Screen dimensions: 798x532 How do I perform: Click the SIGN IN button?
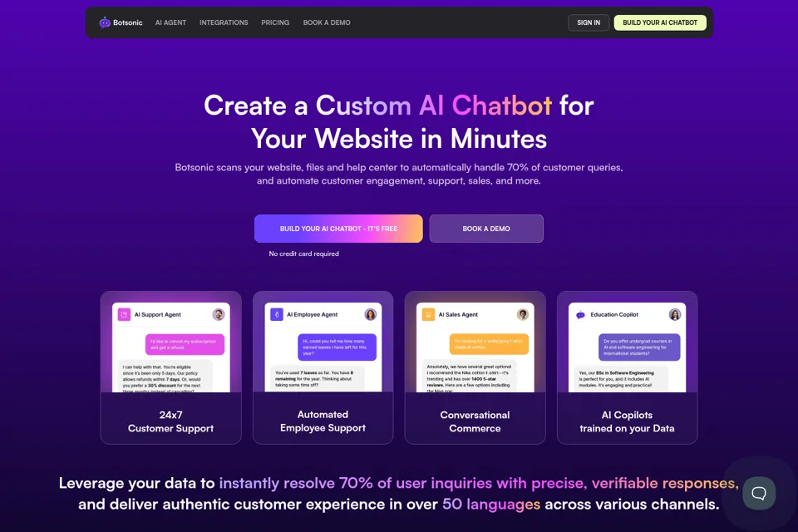click(589, 22)
